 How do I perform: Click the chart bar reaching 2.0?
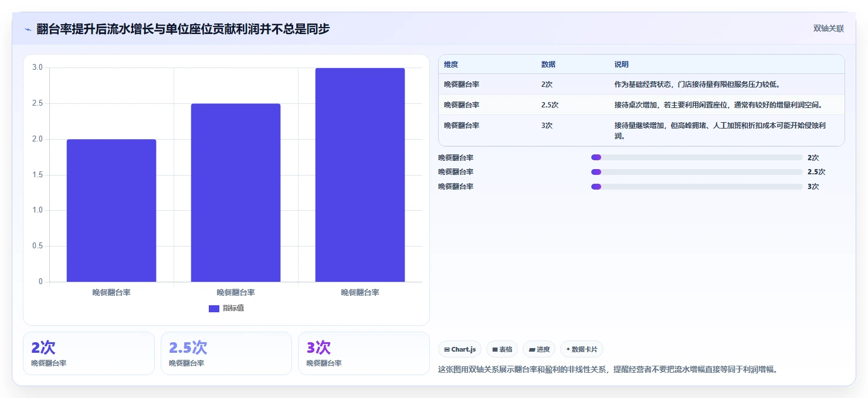tap(111, 211)
